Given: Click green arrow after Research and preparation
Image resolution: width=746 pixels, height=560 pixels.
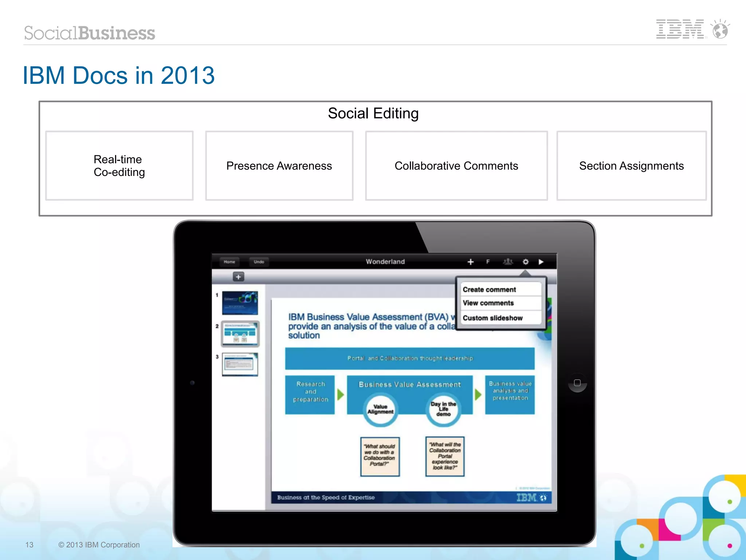Looking at the screenshot, I should (x=341, y=395).
